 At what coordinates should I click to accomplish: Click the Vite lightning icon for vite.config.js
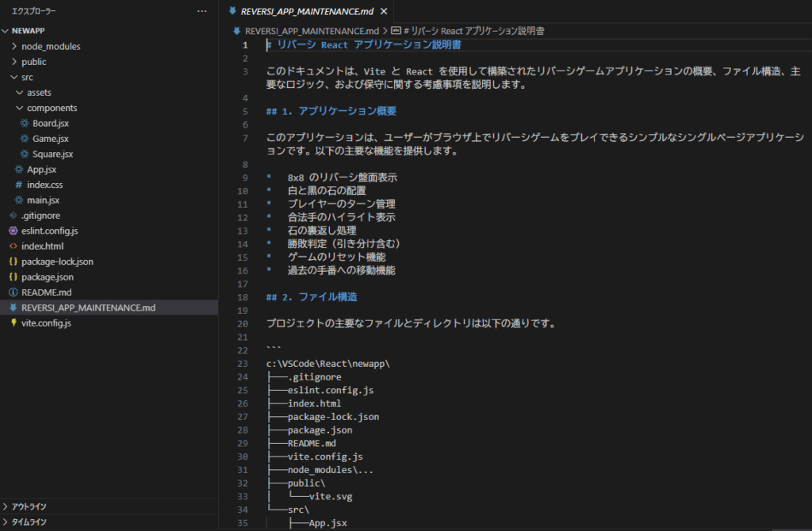[x=13, y=323]
